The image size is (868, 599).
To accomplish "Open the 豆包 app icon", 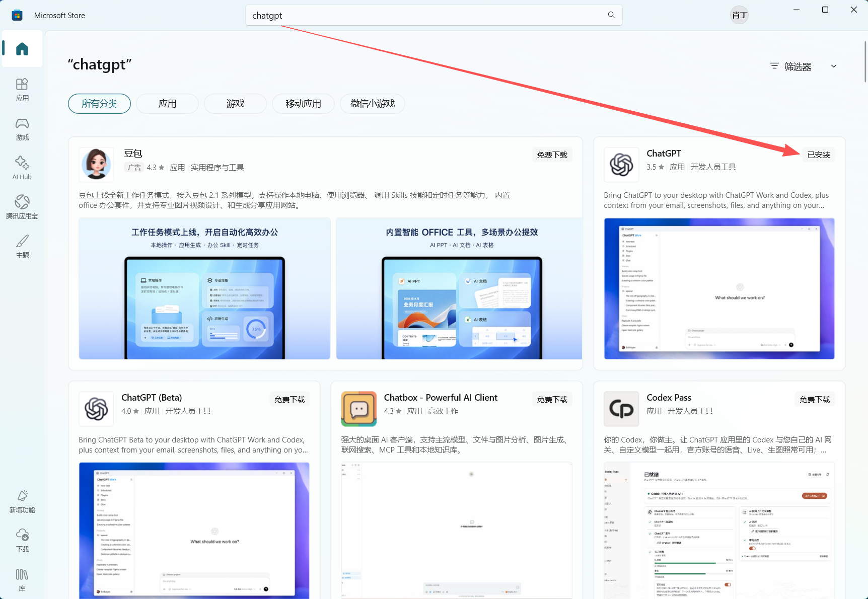I will 96,164.
